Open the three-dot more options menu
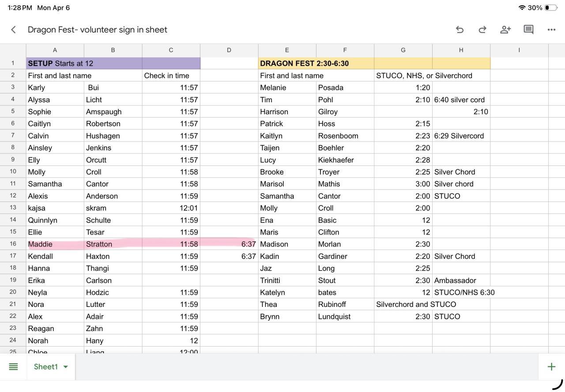The height and width of the screenshot is (392, 565). (x=551, y=30)
